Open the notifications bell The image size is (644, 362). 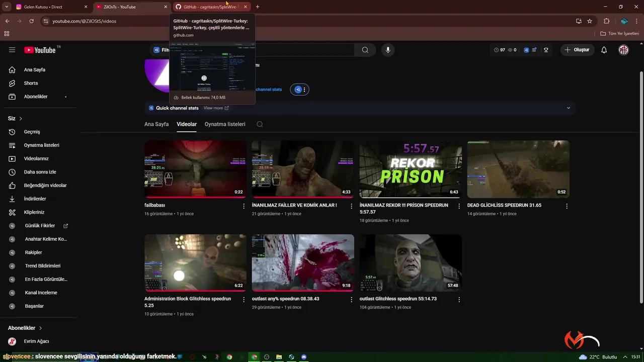pos(604,50)
